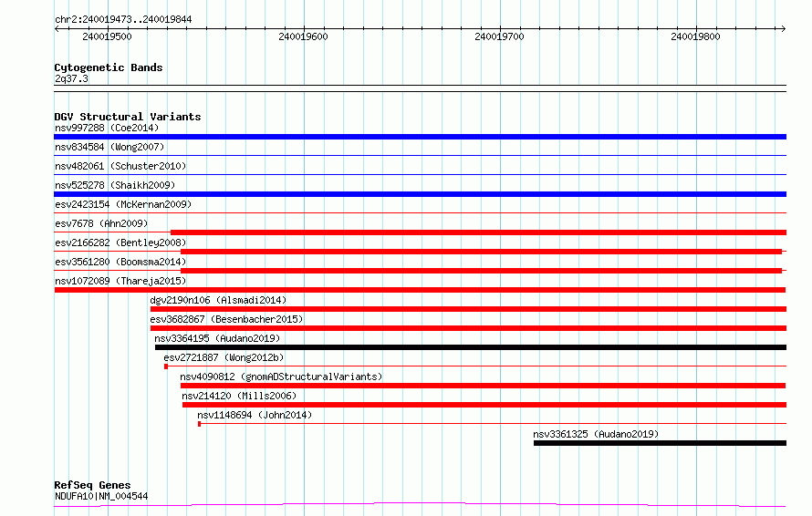Click the 240019800 ruler position label
This screenshot has height=516, width=812.
(695, 36)
